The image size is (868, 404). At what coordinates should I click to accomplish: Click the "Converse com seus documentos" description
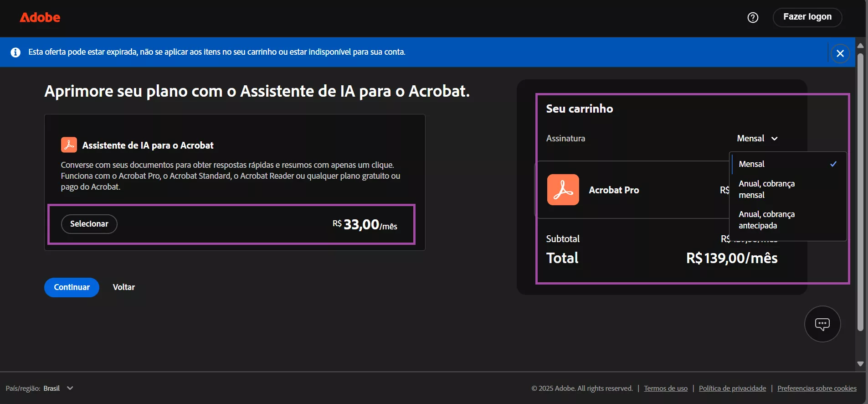click(x=231, y=176)
